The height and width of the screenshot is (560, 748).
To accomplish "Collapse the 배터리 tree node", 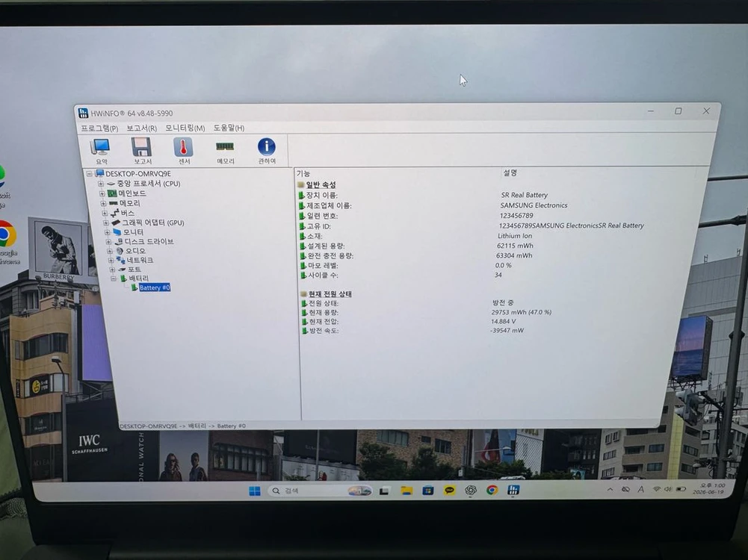I will tap(114, 279).
